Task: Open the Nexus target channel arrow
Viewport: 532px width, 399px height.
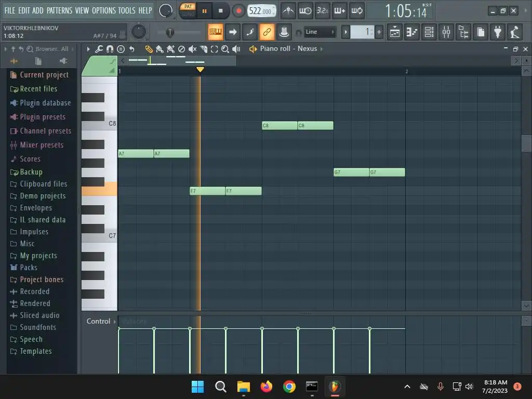Action: (x=321, y=49)
